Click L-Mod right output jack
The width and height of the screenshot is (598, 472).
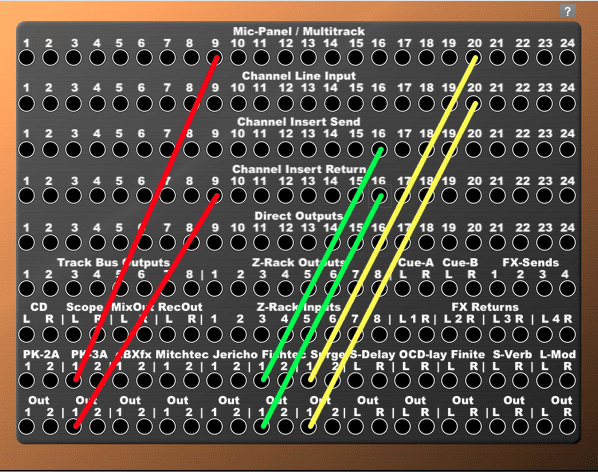pos(567,427)
